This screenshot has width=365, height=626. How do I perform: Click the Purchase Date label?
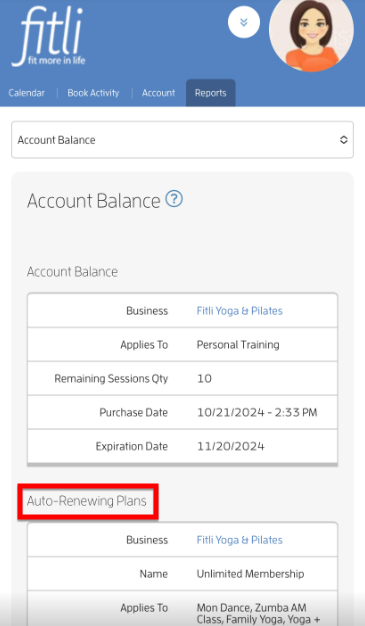(133, 412)
